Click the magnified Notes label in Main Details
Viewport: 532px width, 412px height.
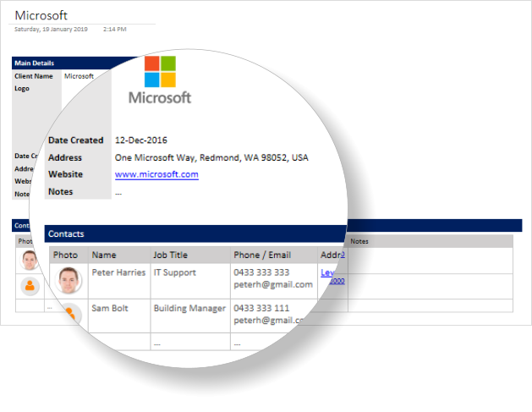tap(60, 191)
